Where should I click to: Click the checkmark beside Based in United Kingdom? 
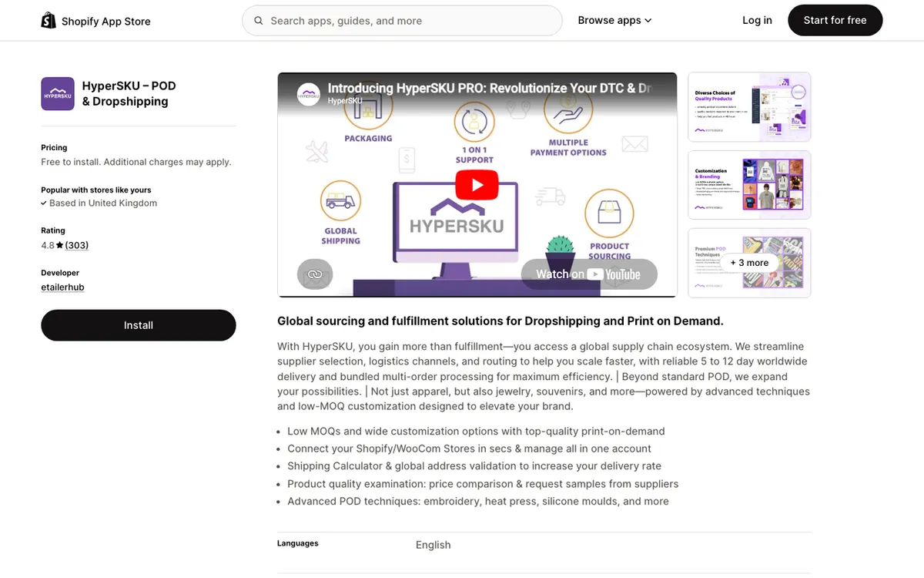click(x=44, y=203)
